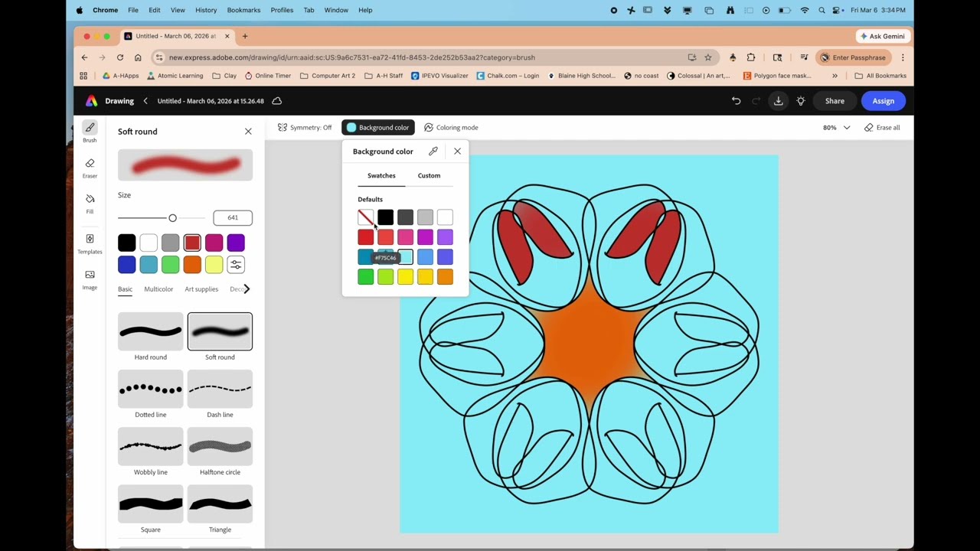The width and height of the screenshot is (980, 551).
Task: Bookmark this page with the star icon
Action: (x=708, y=57)
